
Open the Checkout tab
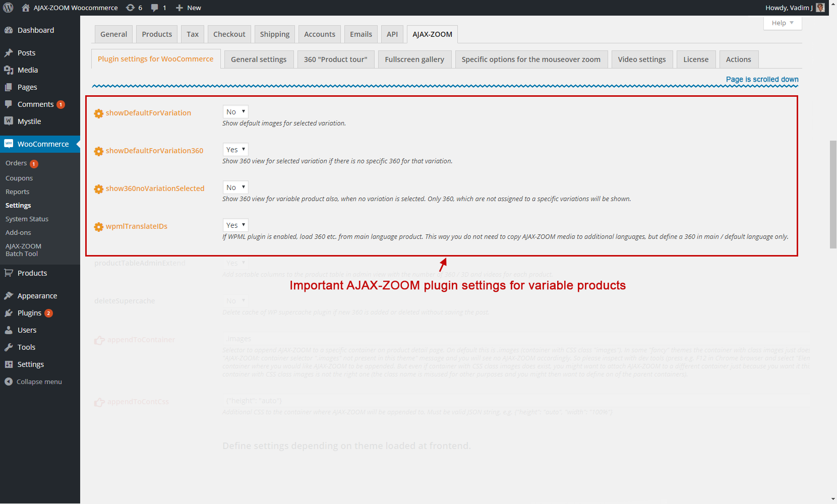pyautogui.click(x=229, y=34)
